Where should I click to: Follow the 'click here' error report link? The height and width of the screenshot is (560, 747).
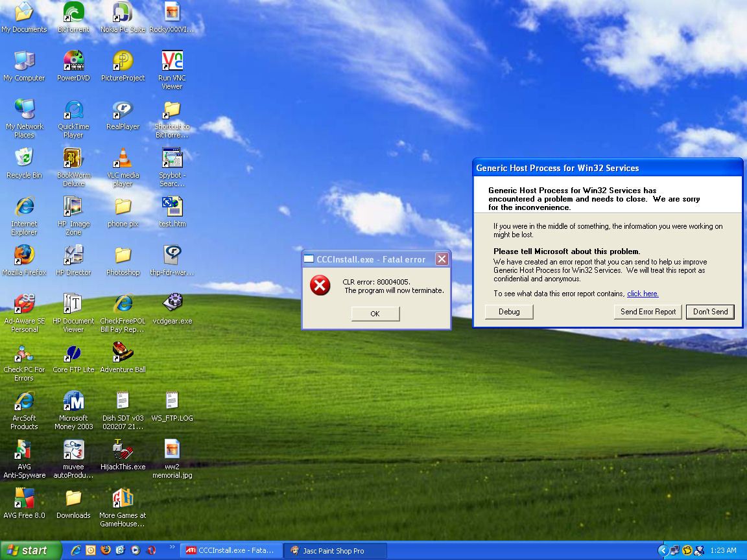[x=643, y=294]
